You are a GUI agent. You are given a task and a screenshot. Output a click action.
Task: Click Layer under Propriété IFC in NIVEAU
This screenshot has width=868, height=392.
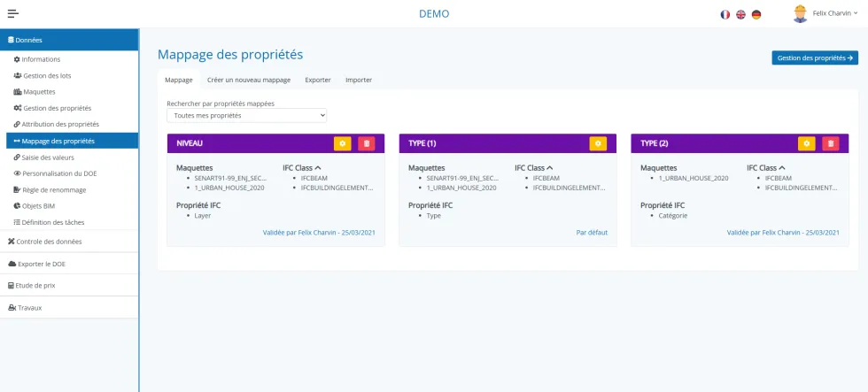pos(203,216)
